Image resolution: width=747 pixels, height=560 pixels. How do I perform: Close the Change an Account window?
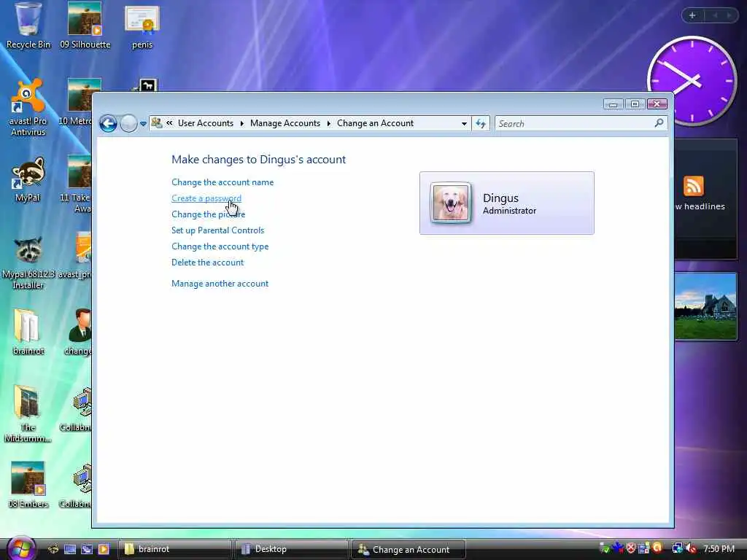click(x=657, y=104)
